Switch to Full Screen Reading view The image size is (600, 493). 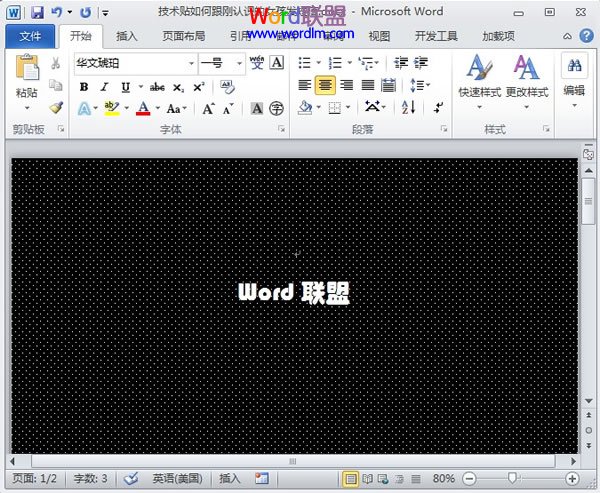pyautogui.click(x=368, y=478)
